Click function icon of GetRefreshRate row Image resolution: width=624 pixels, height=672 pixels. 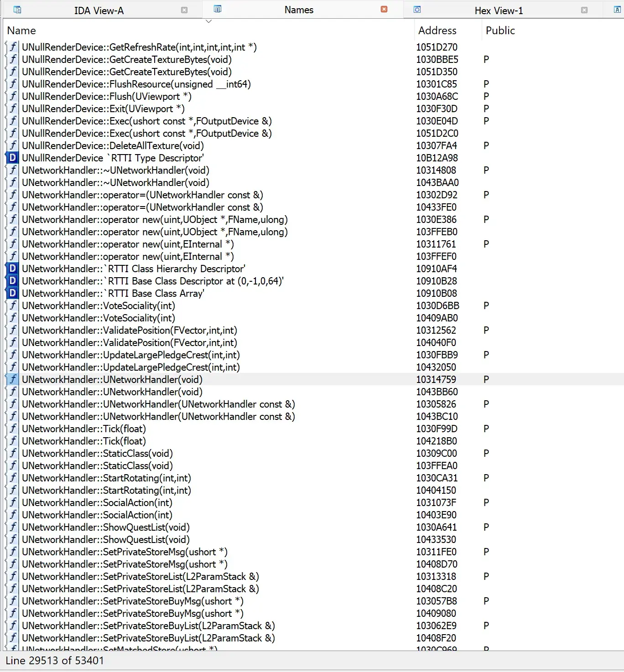[13, 47]
